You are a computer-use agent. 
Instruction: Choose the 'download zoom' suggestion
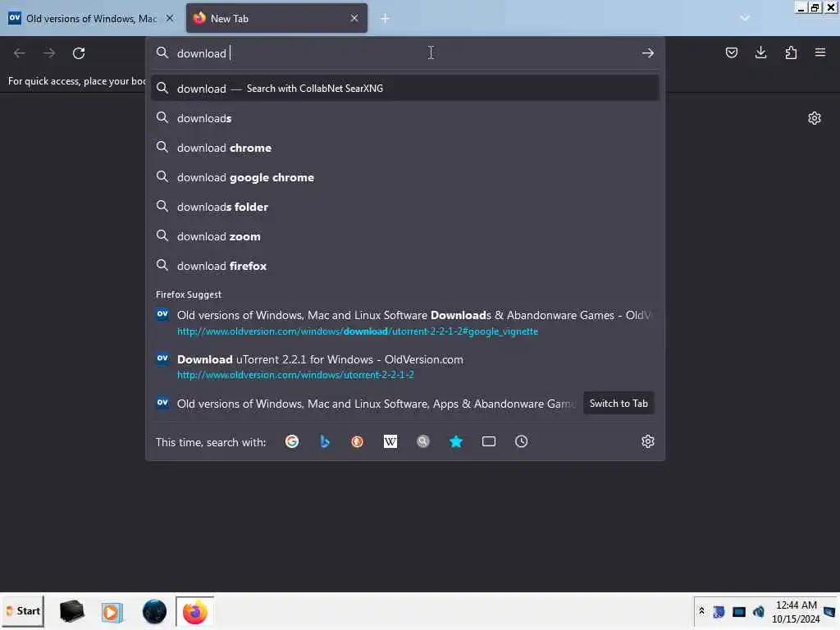pyautogui.click(x=405, y=236)
